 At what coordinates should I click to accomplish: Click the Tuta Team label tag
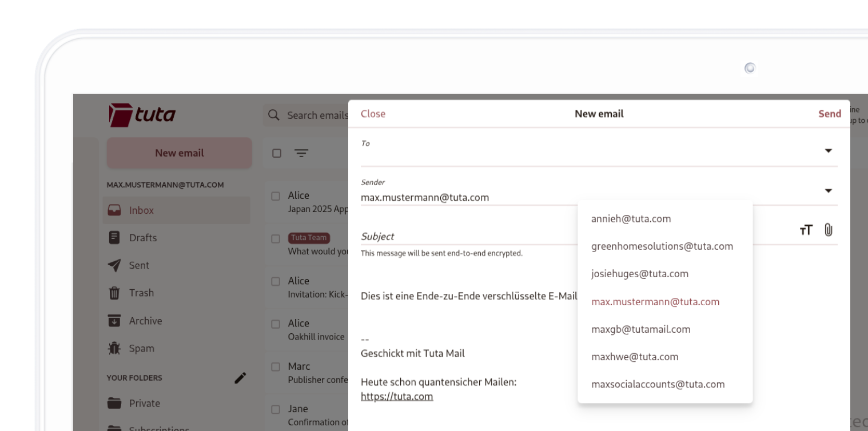click(x=309, y=238)
